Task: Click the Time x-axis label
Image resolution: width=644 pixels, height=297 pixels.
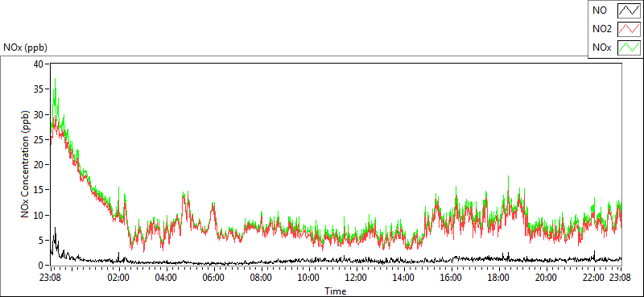Action: click(x=336, y=291)
